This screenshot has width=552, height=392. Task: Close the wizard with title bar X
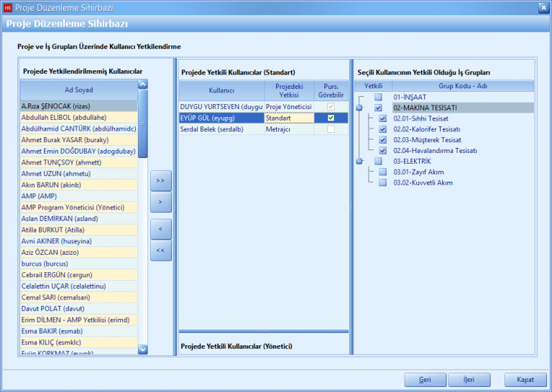[543, 7]
